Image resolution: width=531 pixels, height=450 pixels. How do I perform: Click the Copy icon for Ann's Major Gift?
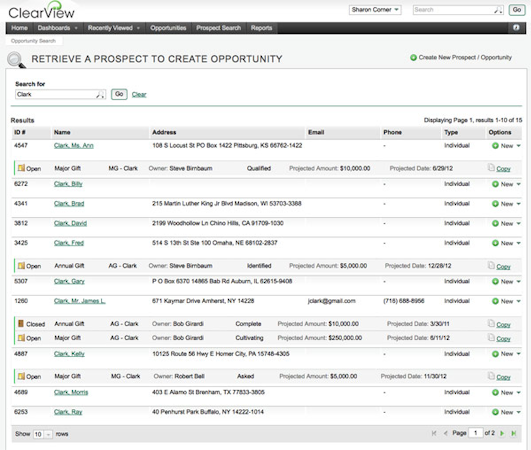pyautogui.click(x=491, y=168)
